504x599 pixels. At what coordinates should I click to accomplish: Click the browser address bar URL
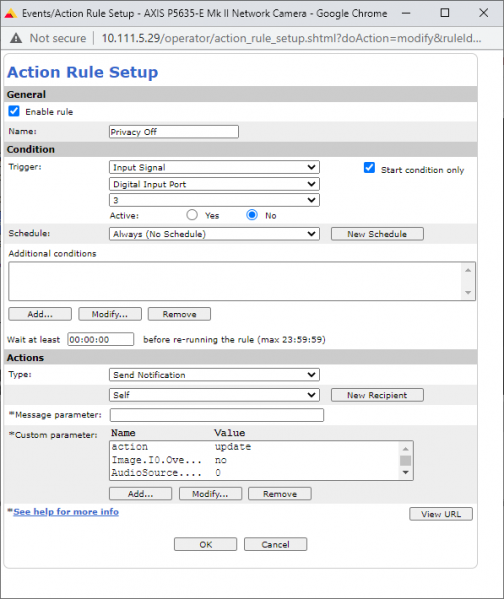click(x=291, y=38)
